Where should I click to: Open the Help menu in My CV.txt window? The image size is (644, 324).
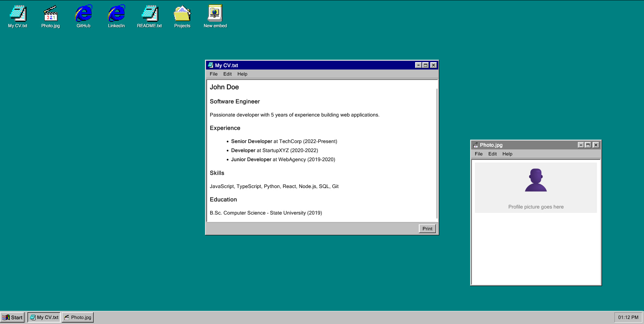[242, 74]
